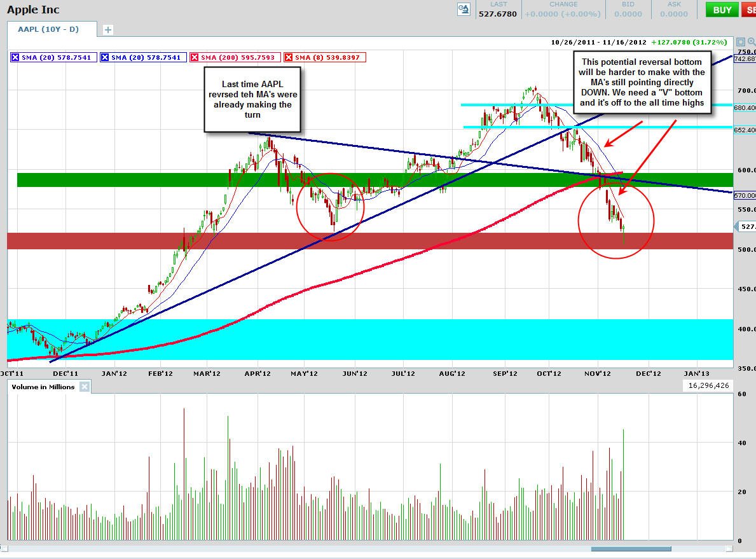Click the green BUY button
The height and width of the screenshot is (559, 756).
click(x=722, y=10)
